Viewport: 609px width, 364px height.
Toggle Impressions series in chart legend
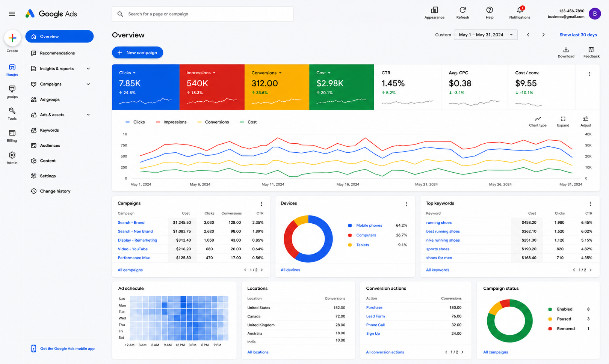click(x=171, y=122)
